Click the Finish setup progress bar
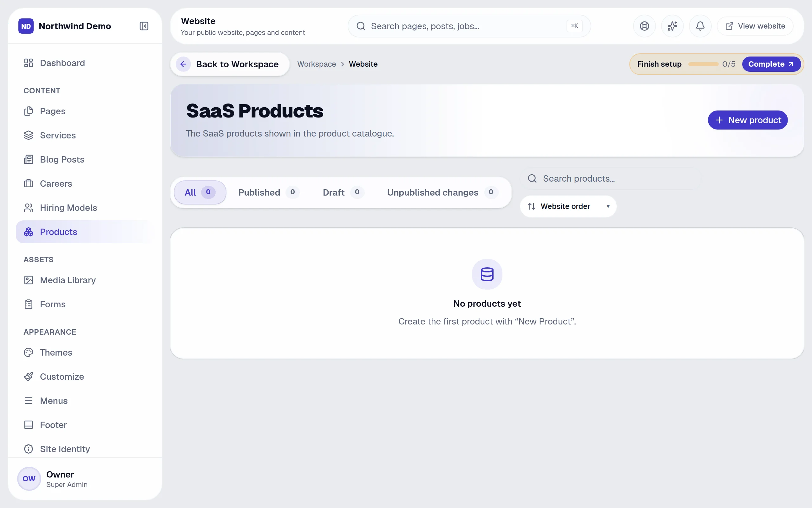The height and width of the screenshot is (508, 812). [703, 64]
